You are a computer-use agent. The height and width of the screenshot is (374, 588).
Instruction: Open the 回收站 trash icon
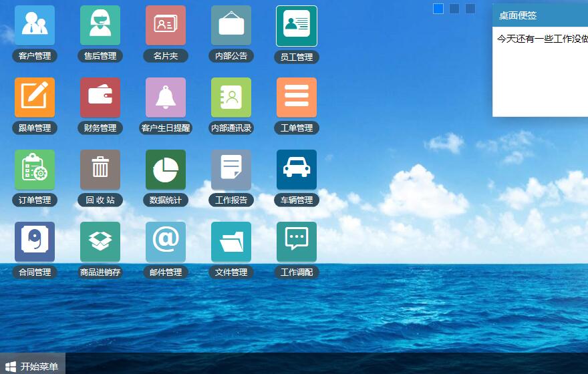100,170
